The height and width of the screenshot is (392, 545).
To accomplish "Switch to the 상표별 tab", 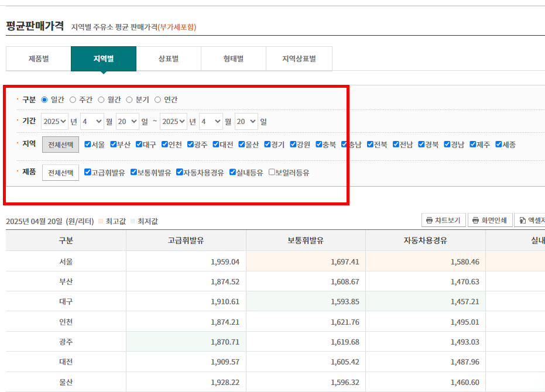I will click(169, 59).
